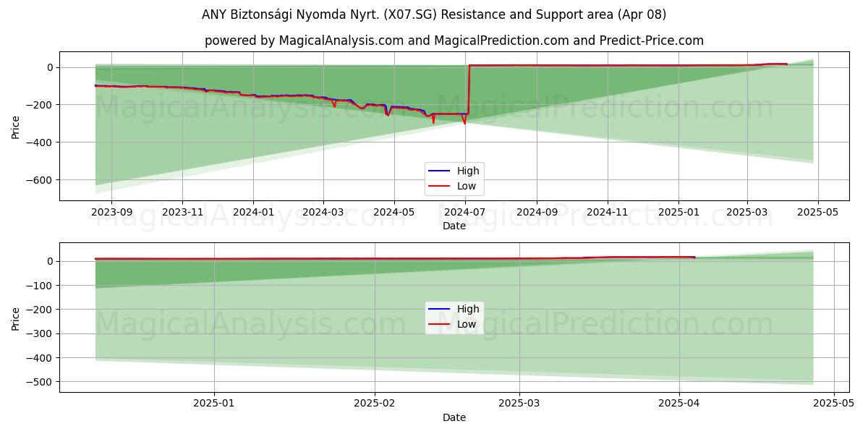Click the 2023-11 date tick label
Screen dimensions: 868x434
(182, 213)
